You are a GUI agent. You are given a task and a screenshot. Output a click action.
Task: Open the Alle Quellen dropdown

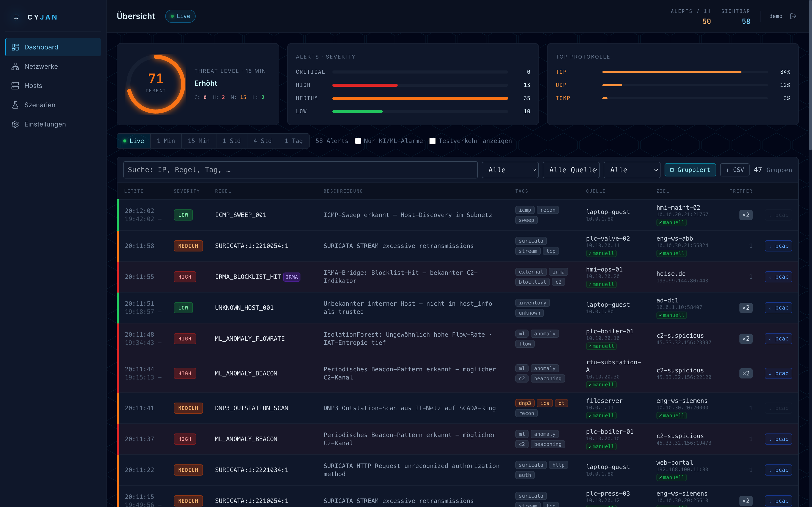(x=571, y=170)
